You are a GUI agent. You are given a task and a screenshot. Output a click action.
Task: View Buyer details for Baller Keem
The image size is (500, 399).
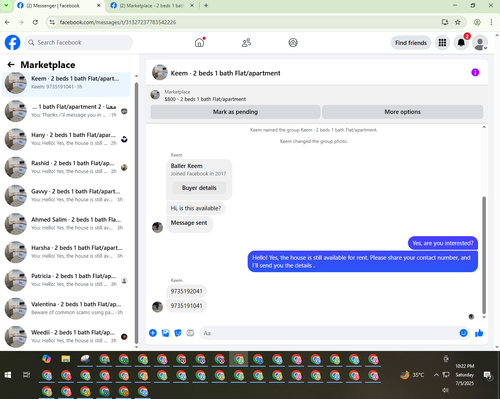coord(199,188)
